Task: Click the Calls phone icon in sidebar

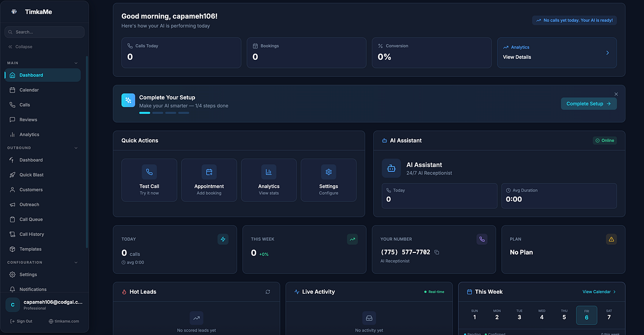Action: [12, 104]
